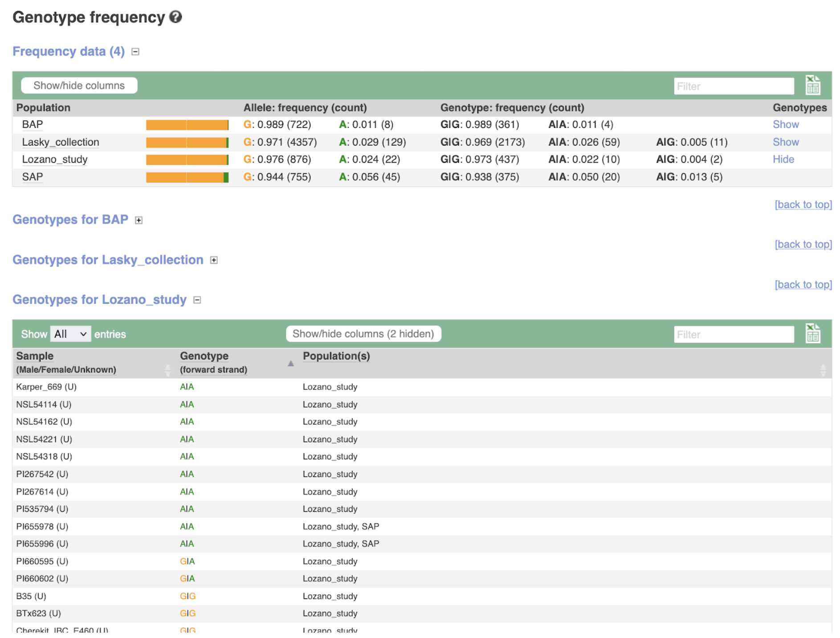Focus the Filter field of frequency table
This screenshot has width=840, height=638.
tap(734, 86)
